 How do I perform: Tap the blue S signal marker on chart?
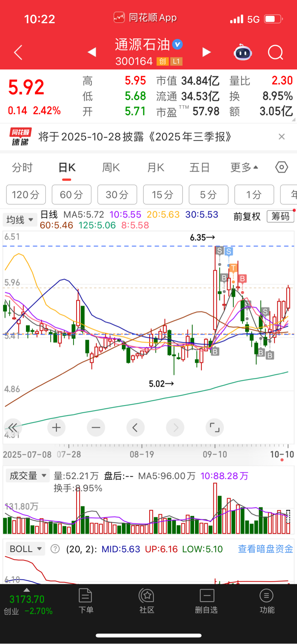click(x=229, y=252)
